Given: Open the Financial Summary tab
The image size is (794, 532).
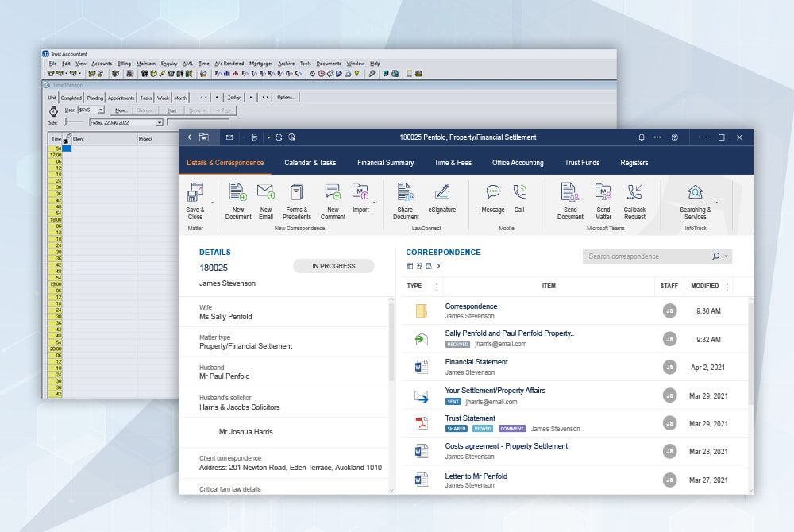Looking at the screenshot, I should tap(385, 163).
